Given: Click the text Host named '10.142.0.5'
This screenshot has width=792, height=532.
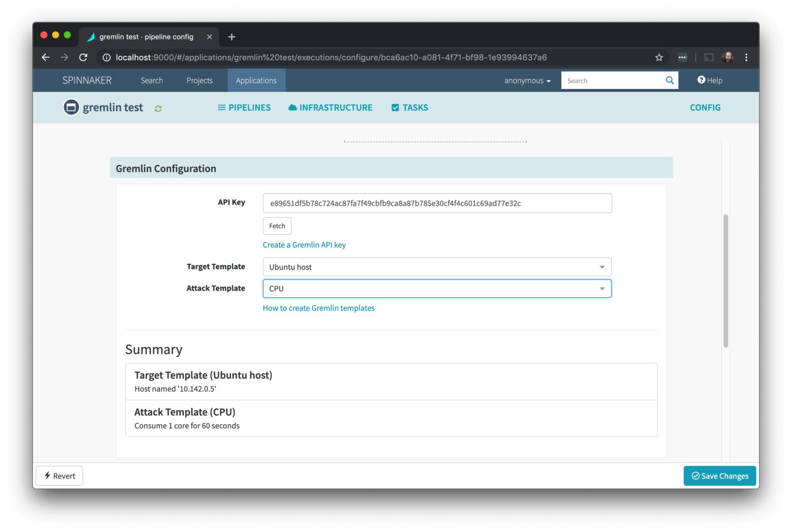Looking at the screenshot, I should (175, 389).
